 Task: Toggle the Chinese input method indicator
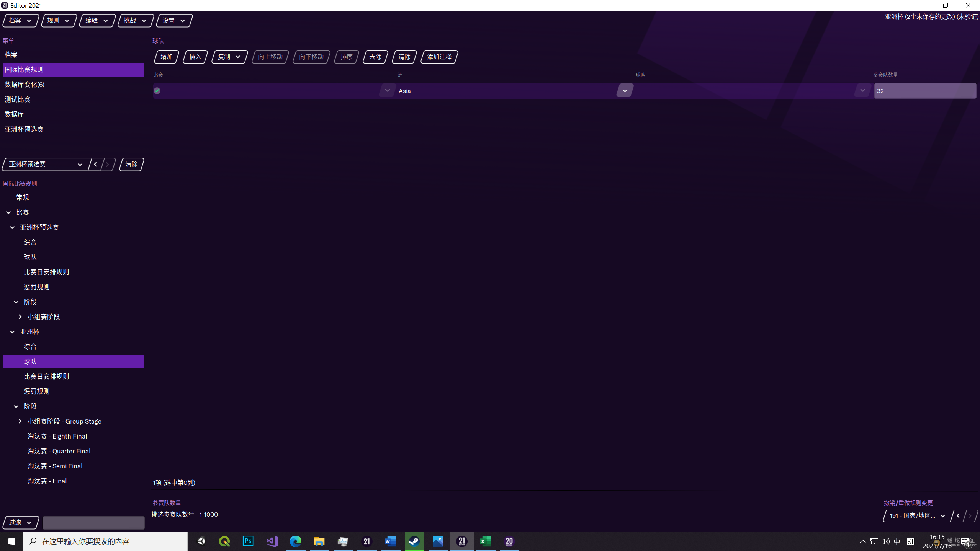[897, 541]
